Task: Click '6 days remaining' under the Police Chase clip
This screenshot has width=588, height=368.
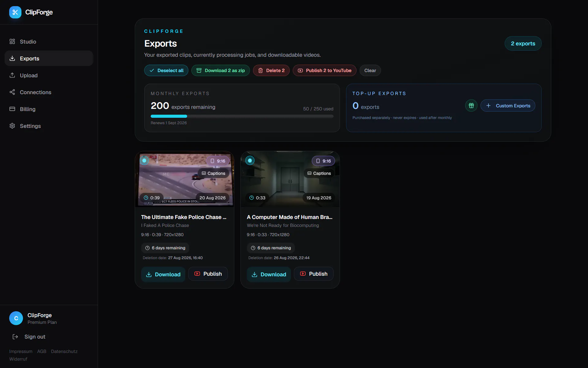Action: click(x=165, y=248)
